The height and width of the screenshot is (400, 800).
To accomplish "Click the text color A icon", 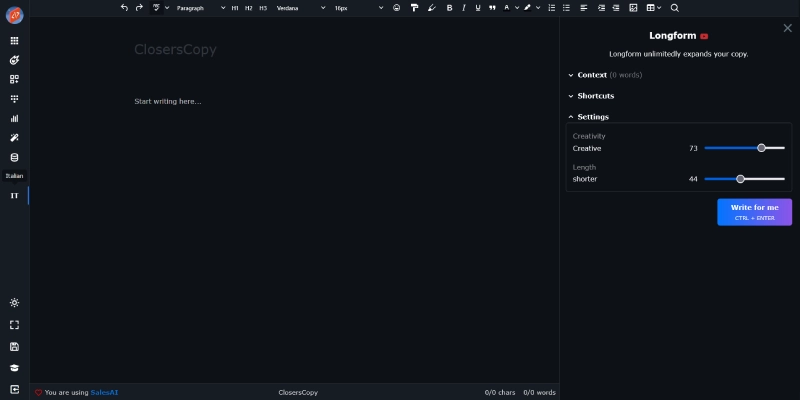I will 507,8.
